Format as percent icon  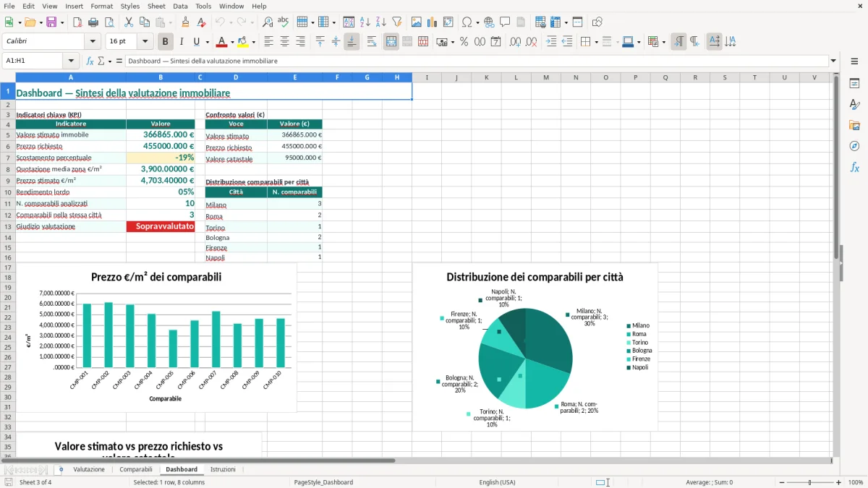464,42
